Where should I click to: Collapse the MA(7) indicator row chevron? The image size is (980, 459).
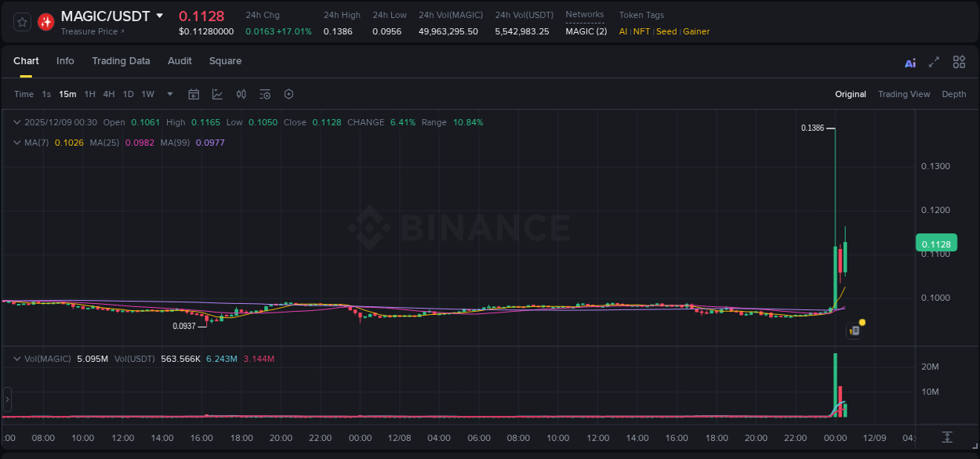point(16,142)
